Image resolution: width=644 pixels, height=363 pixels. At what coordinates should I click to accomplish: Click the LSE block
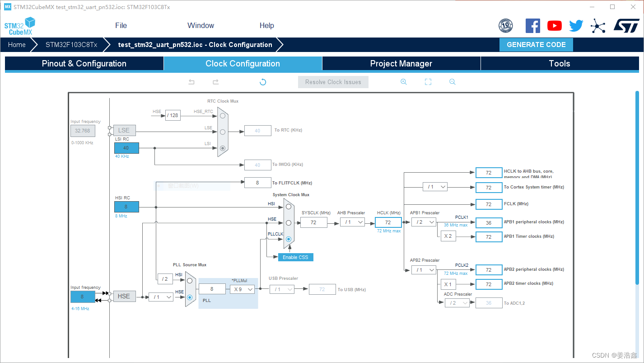(x=124, y=130)
